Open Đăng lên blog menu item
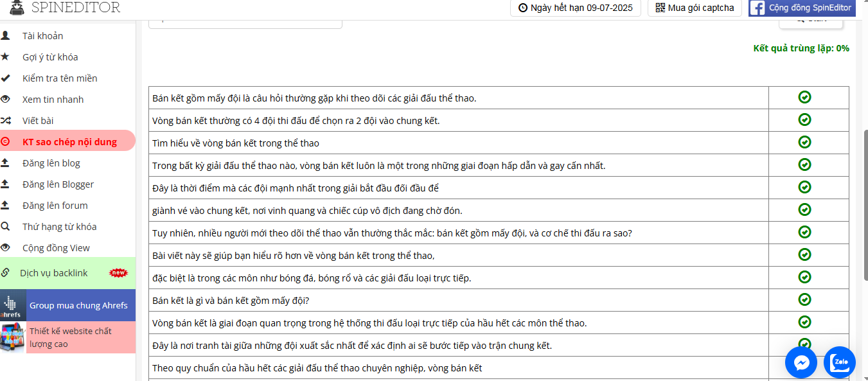 pos(67,163)
